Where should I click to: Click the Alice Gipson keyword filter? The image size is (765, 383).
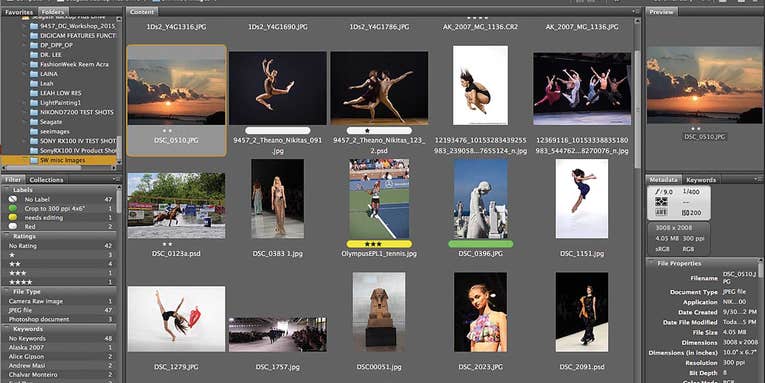pyautogui.click(x=60, y=357)
